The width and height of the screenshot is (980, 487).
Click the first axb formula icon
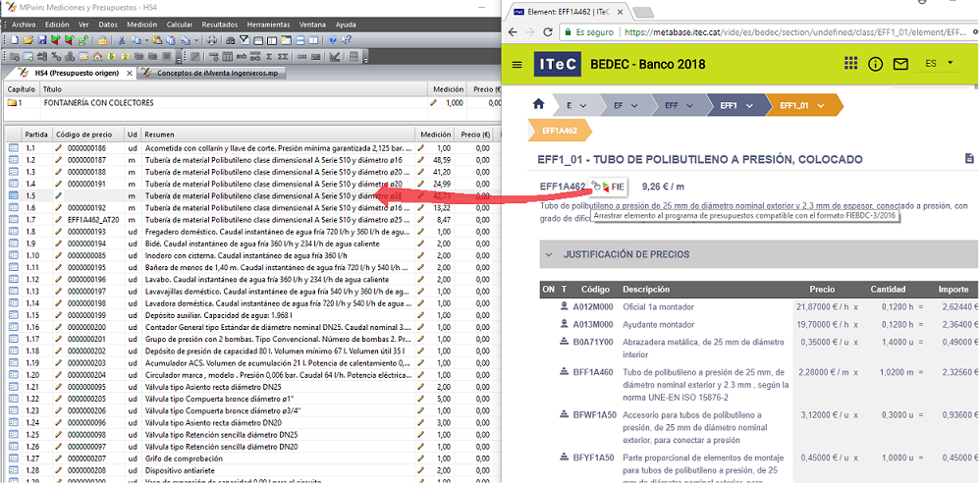pyautogui.click(x=242, y=56)
